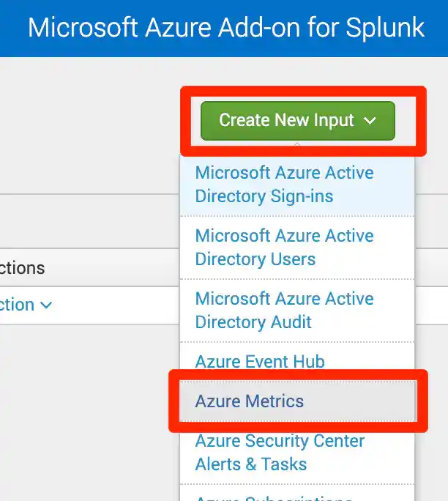
Task: Open the truncated Action dropdown in table row
Action: [x=18, y=305]
